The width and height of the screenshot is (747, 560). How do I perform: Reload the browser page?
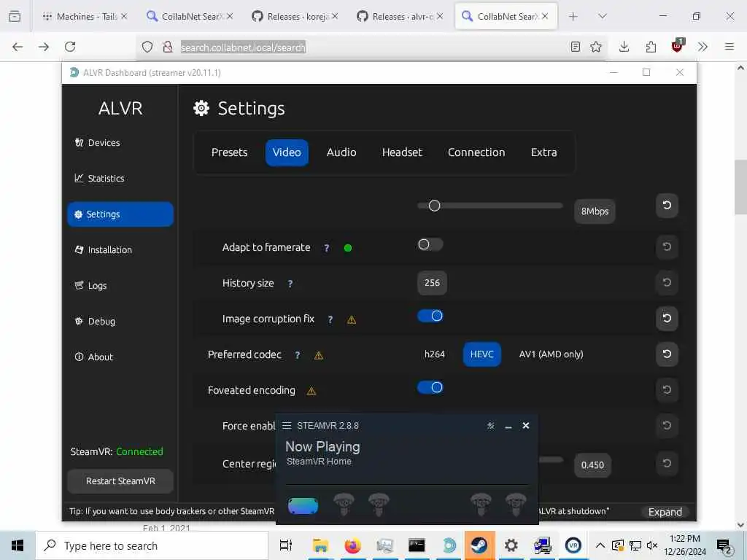[70, 47]
